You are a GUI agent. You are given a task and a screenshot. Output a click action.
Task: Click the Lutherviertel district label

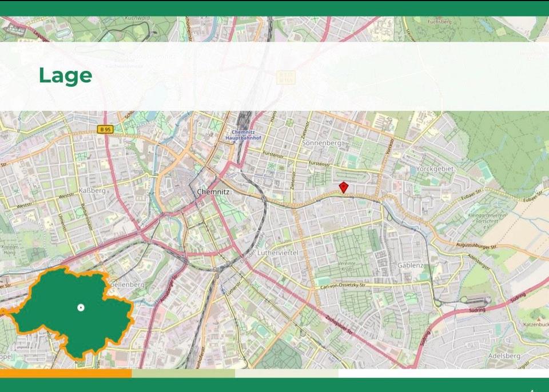[x=277, y=252]
